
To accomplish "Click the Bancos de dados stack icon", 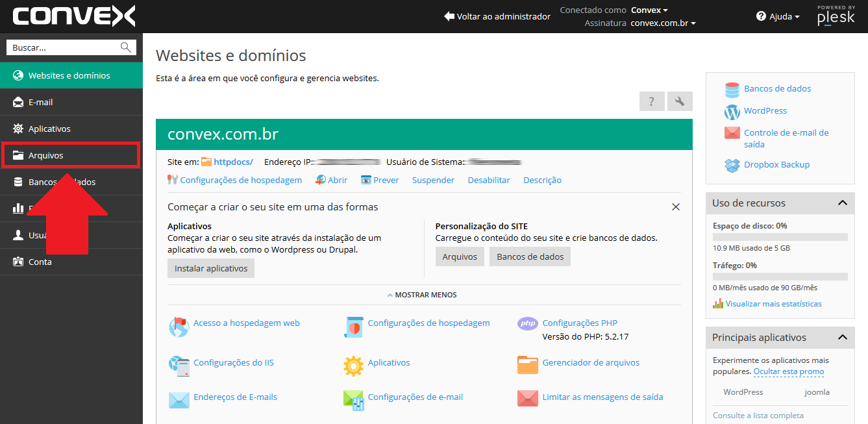I will (732, 90).
